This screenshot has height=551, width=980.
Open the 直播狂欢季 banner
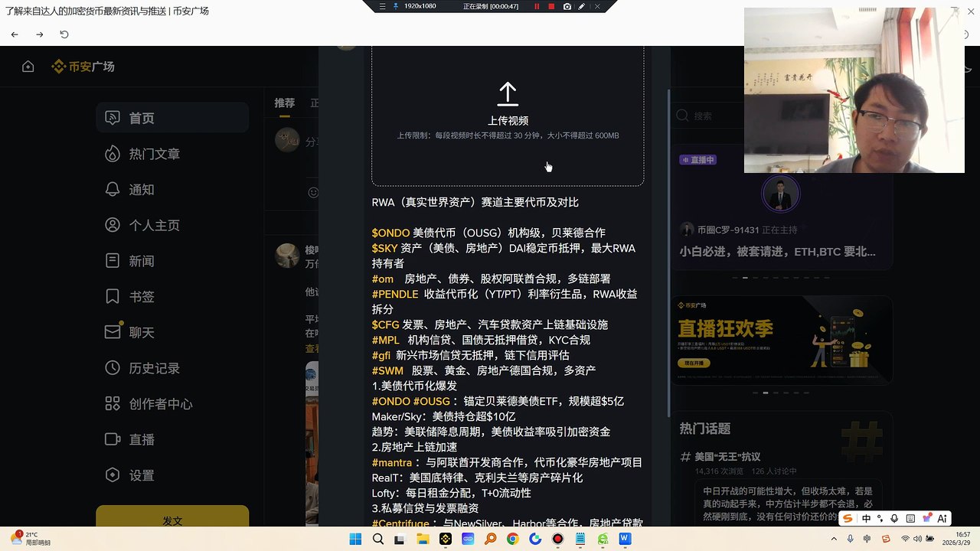point(782,340)
